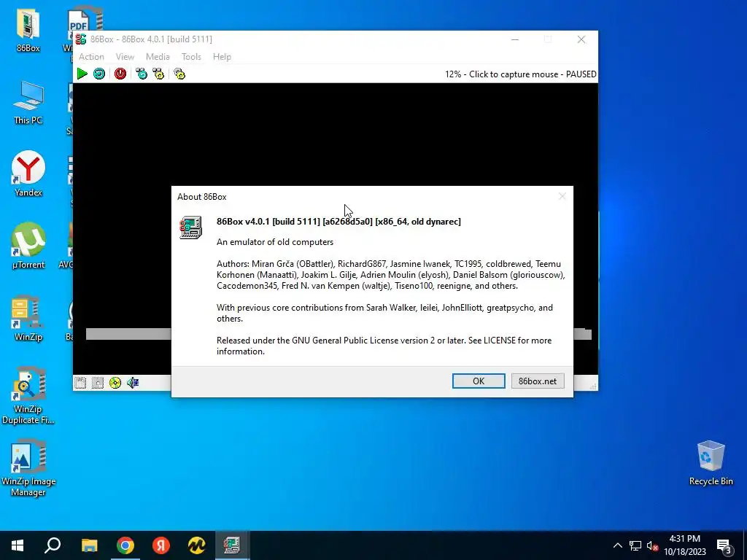Close the About 86Box dialog
This screenshot has width=747, height=560.
[562, 196]
